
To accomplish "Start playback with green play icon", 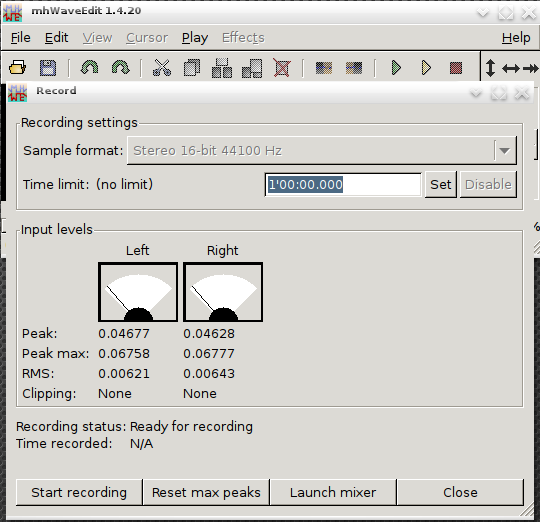I will (x=396, y=67).
